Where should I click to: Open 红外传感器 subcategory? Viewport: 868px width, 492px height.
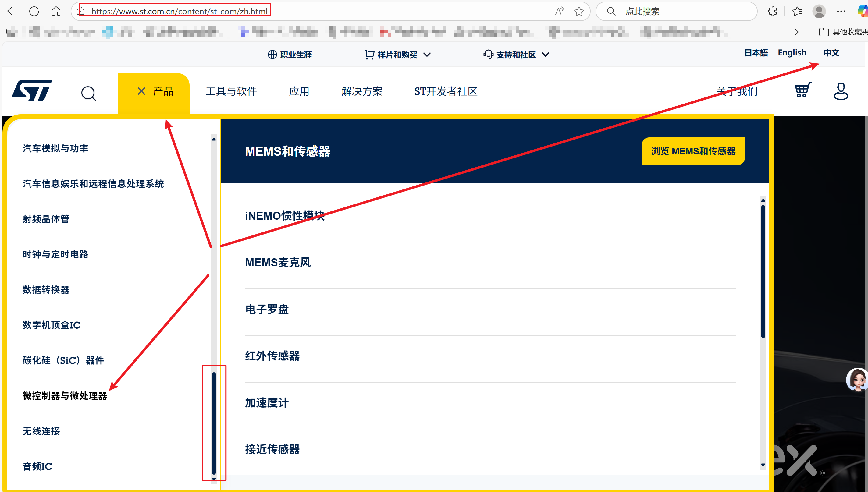(x=272, y=356)
